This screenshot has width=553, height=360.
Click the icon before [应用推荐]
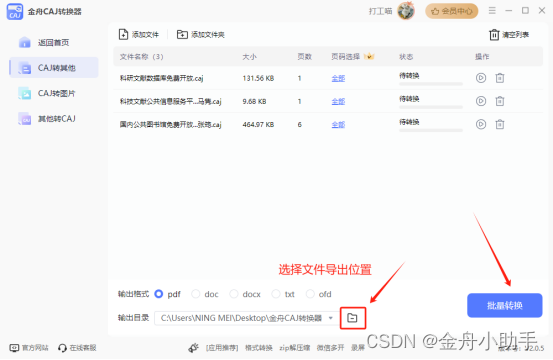coord(193,348)
